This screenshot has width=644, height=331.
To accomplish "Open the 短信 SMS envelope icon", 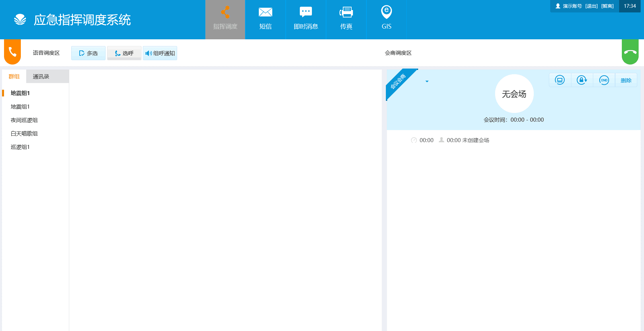I will point(265,13).
